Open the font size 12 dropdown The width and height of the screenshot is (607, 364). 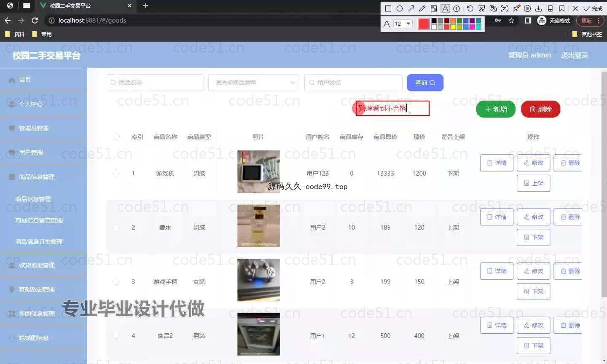tap(403, 24)
